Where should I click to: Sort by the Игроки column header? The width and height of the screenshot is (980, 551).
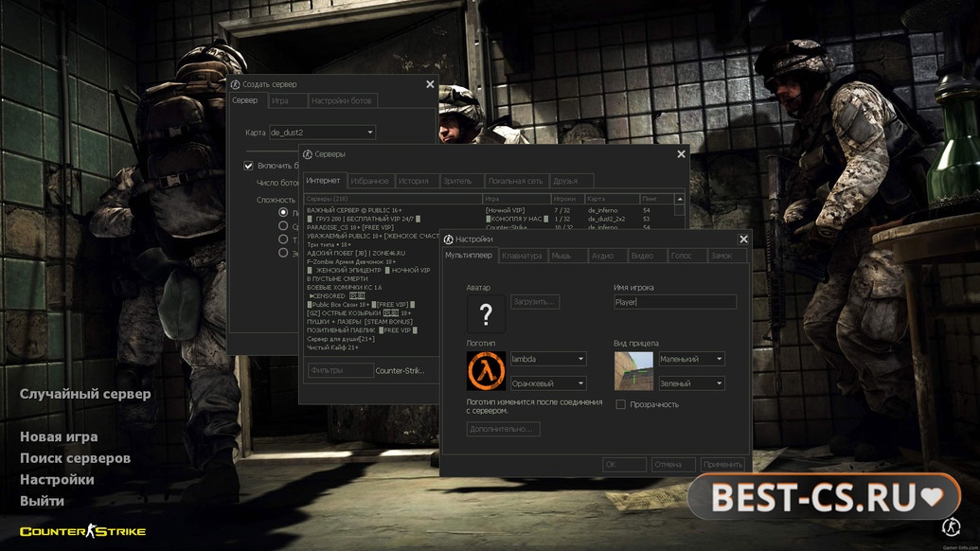pyautogui.click(x=567, y=199)
